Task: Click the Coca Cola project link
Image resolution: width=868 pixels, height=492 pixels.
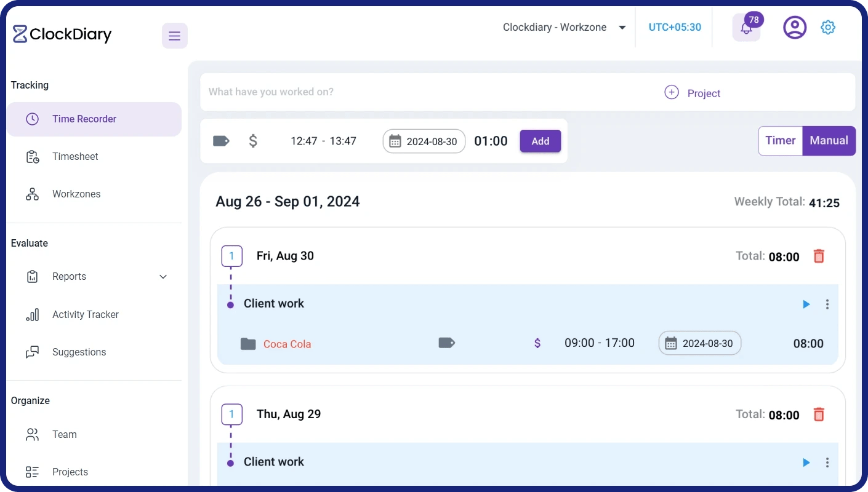Action: point(287,344)
